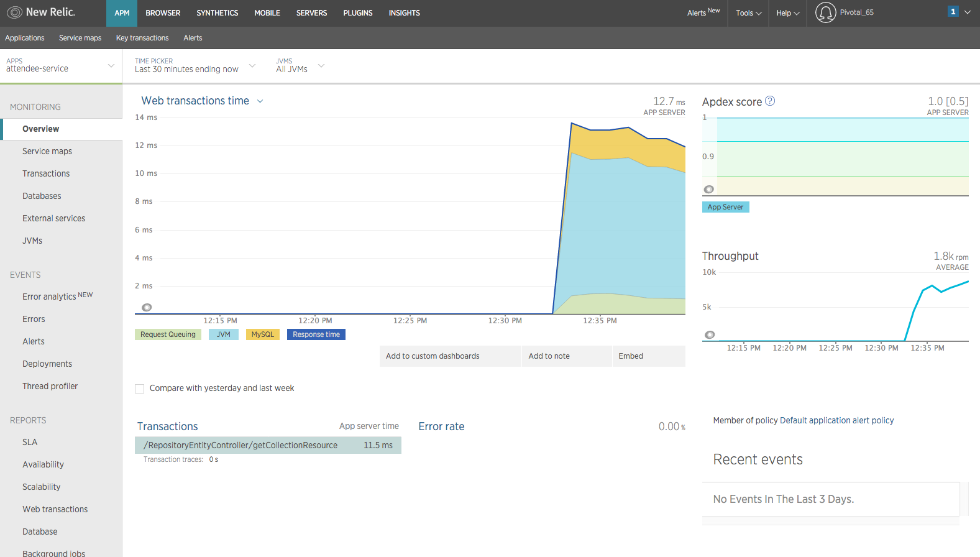Go to Key transactions submenu
The height and width of the screenshot is (557, 980).
142,38
